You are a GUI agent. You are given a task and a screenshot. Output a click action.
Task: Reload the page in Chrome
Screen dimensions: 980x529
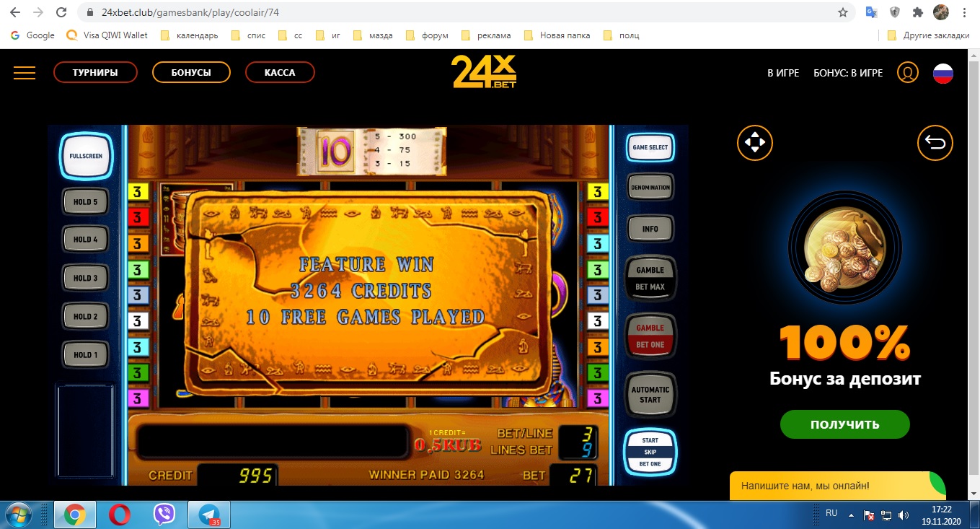click(61, 12)
